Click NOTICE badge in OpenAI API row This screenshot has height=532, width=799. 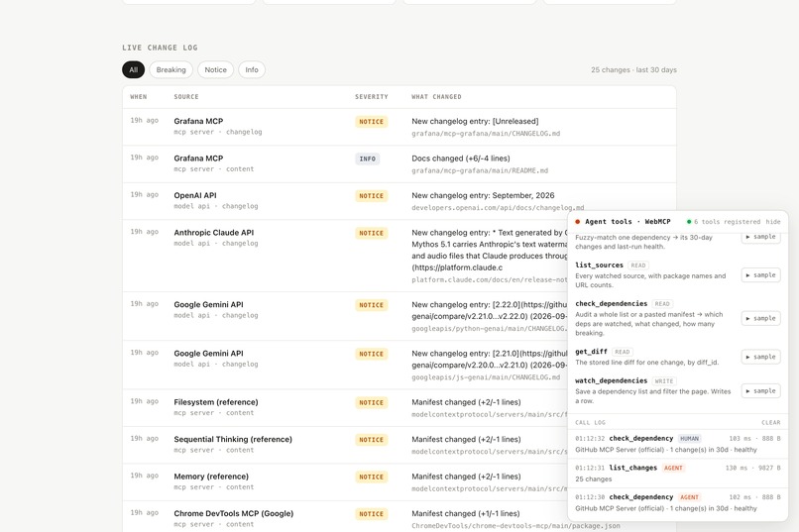click(372, 196)
